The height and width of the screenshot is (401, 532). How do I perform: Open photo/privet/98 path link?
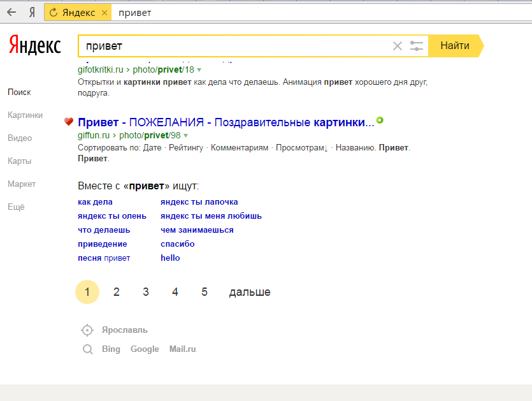[150, 136]
